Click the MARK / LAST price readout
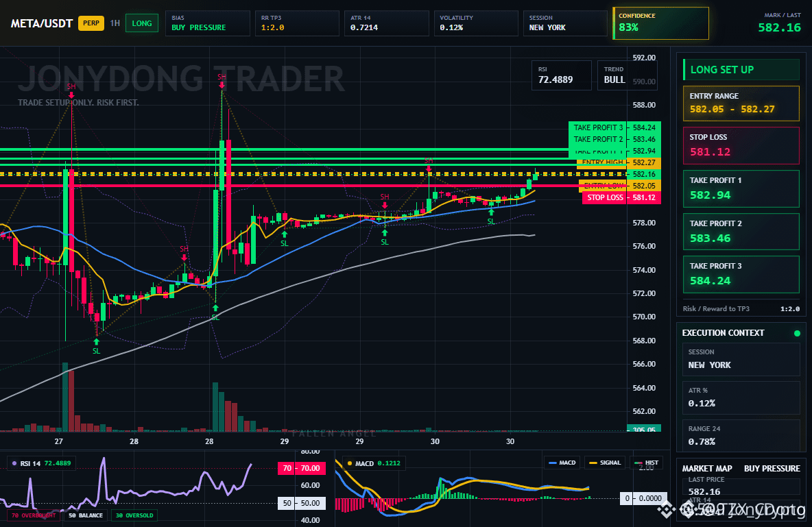This screenshot has height=527, width=812. pyautogui.click(x=779, y=23)
